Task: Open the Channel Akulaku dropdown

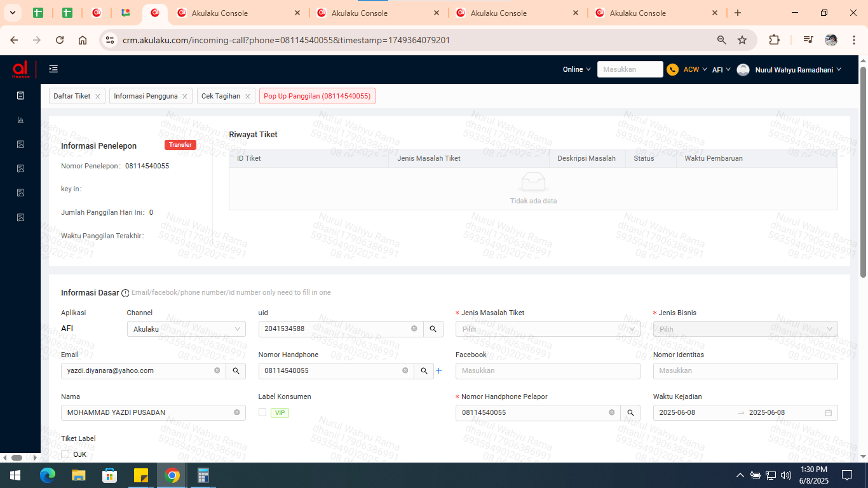Action: click(x=186, y=329)
